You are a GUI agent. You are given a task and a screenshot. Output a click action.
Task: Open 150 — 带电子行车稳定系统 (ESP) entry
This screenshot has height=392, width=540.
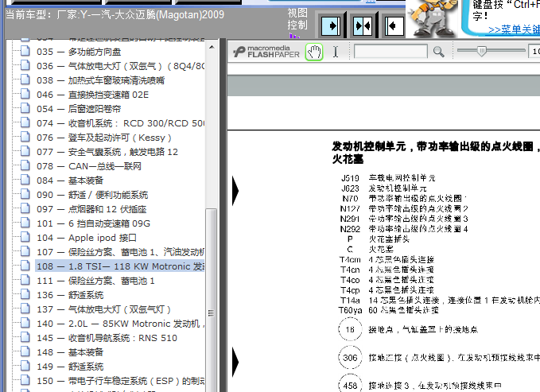120,381
